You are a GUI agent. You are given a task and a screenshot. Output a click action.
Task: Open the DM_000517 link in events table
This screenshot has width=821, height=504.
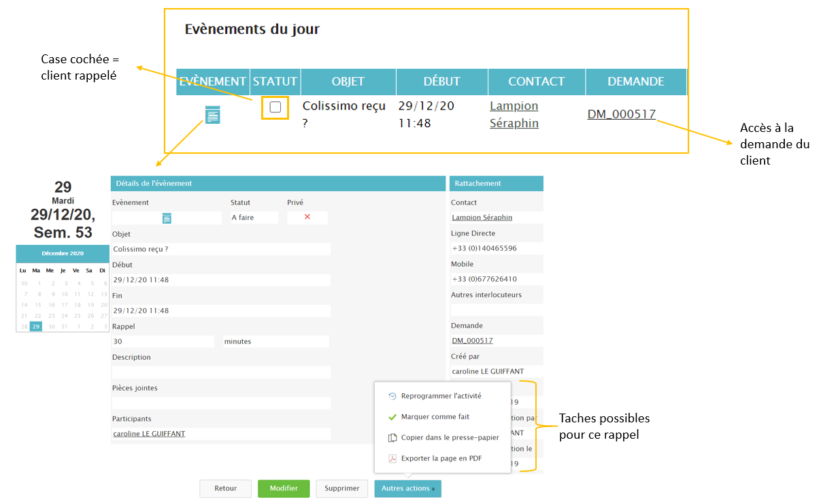[621, 114]
